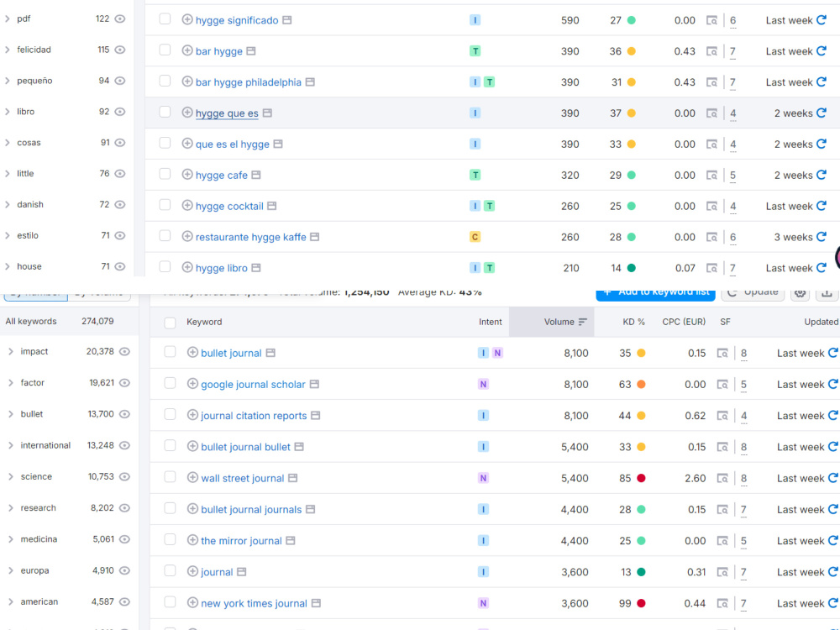
Task: Select all keywords with header checkbox
Action: [170, 323]
